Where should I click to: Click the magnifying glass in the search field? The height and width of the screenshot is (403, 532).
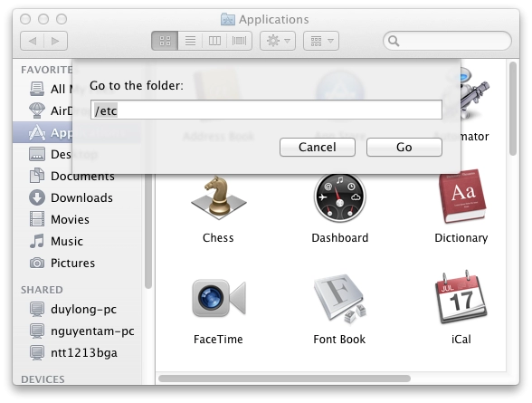point(394,41)
